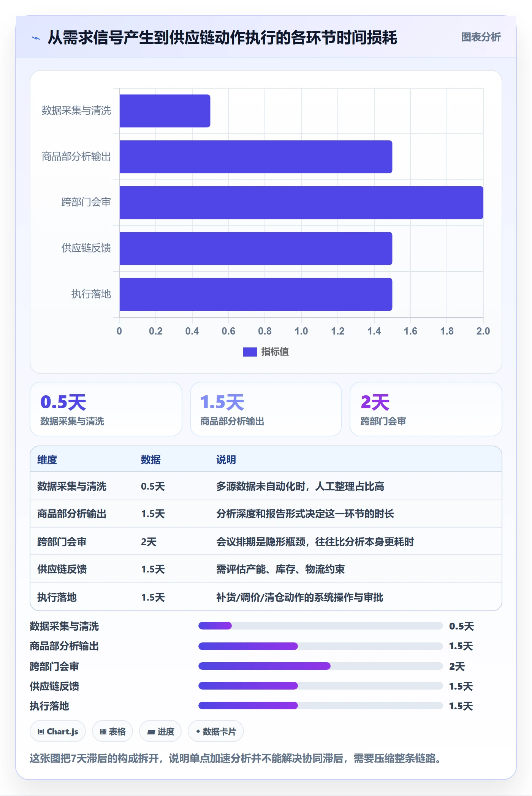
Task: Click the 进度 tag with bar icon
Action: point(160,731)
